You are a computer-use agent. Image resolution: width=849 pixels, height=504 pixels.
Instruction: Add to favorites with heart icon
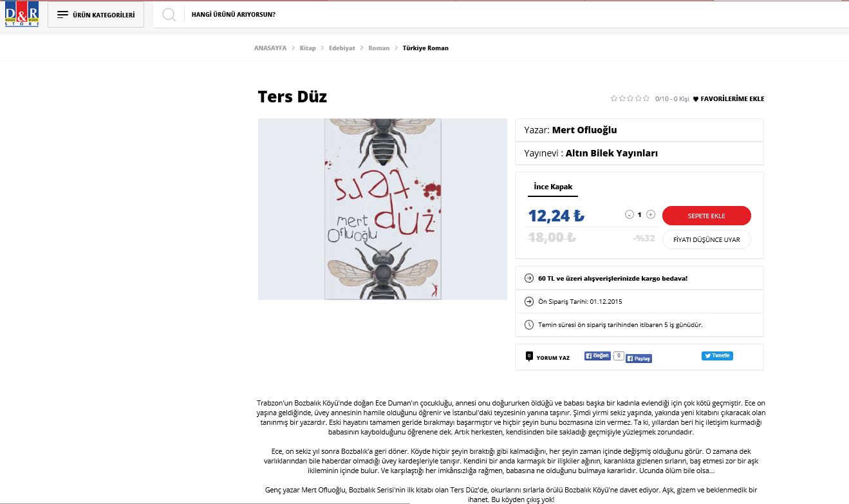point(729,99)
